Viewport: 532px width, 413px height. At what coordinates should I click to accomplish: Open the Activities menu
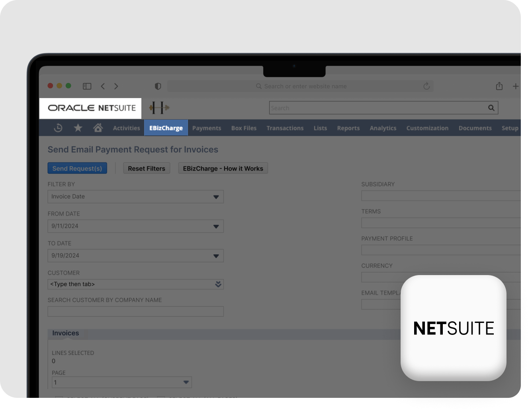point(126,128)
